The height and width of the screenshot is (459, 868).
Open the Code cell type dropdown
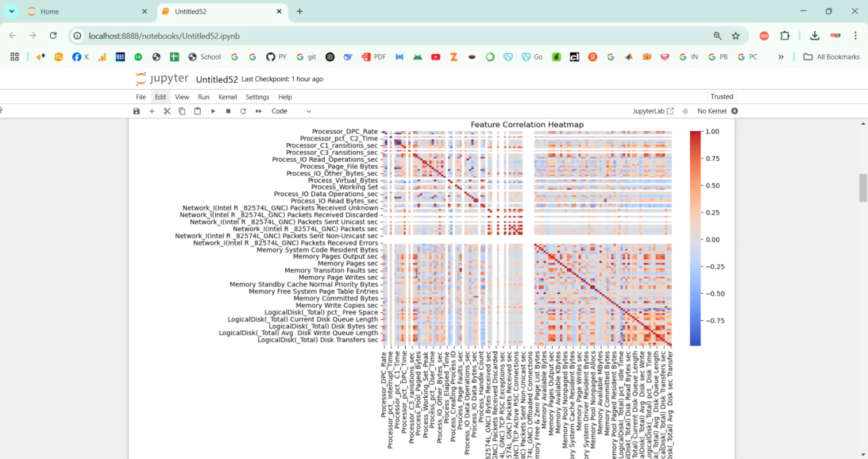click(x=289, y=111)
